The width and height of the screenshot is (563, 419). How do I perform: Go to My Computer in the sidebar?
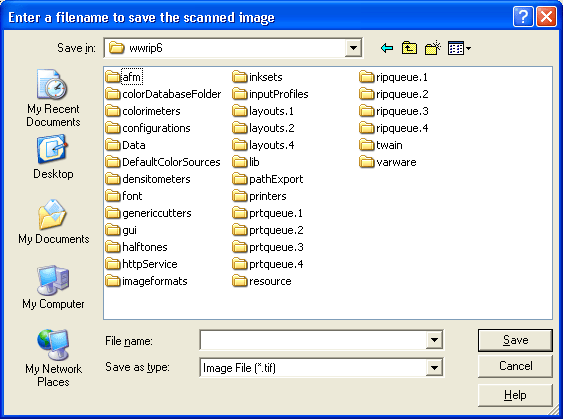[53, 287]
